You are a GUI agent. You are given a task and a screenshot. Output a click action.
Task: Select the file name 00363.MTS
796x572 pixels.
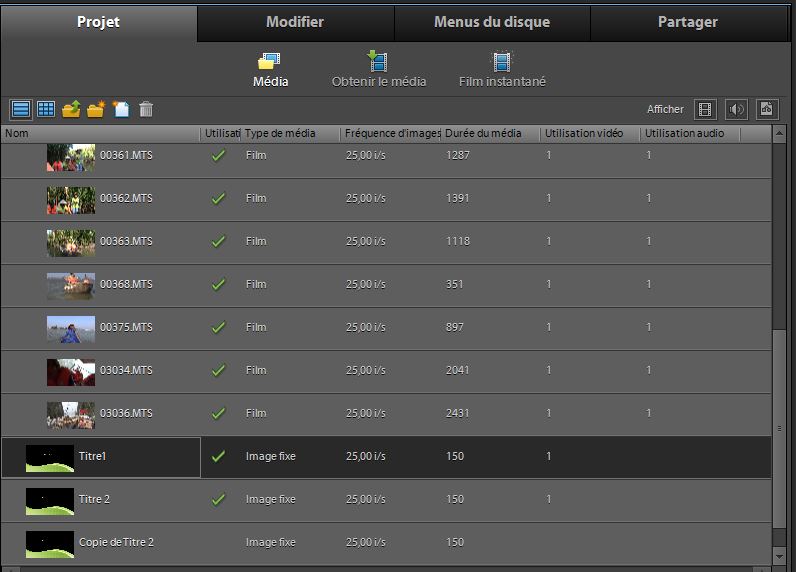coord(126,241)
